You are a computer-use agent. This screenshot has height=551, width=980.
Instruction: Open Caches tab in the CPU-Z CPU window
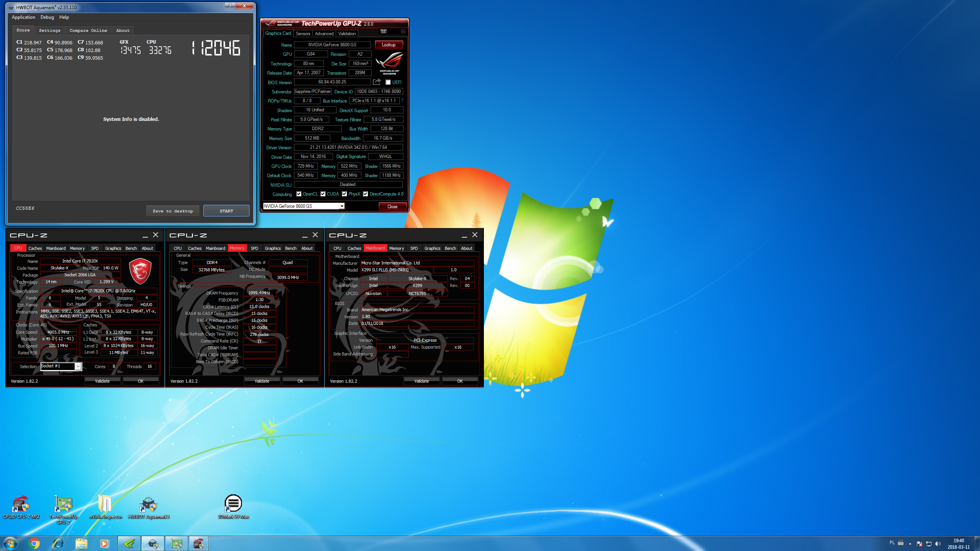click(x=35, y=248)
